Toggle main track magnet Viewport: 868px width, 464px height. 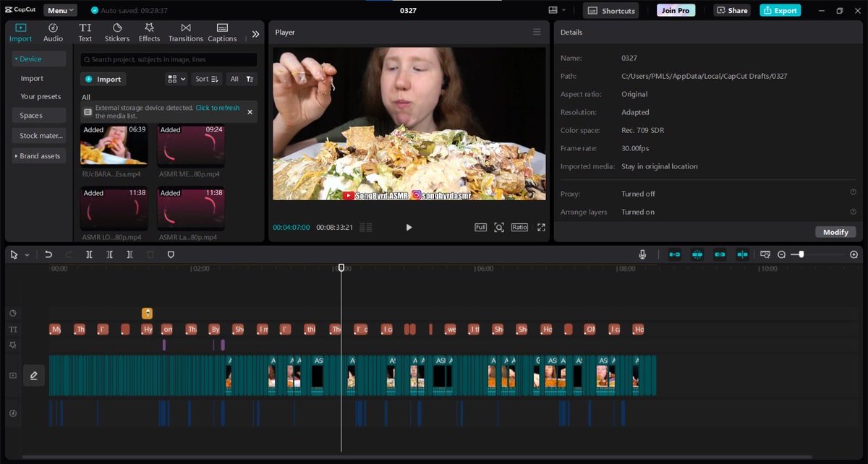tap(674, 254)
